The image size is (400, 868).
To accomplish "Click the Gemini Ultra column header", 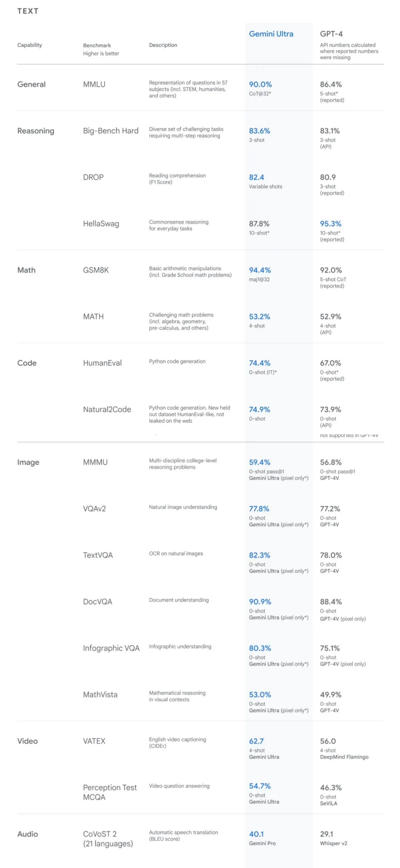I will (x=271, y=34).
